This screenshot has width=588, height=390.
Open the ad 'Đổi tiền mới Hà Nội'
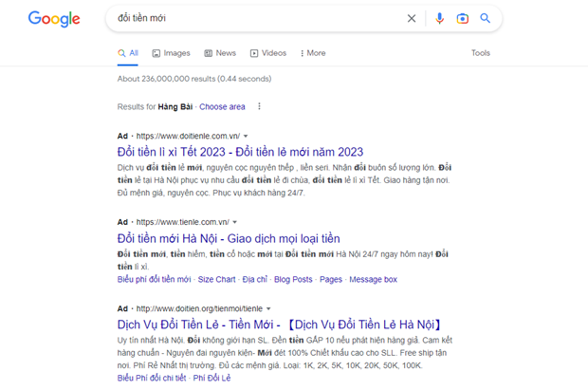tap(229, 238)
